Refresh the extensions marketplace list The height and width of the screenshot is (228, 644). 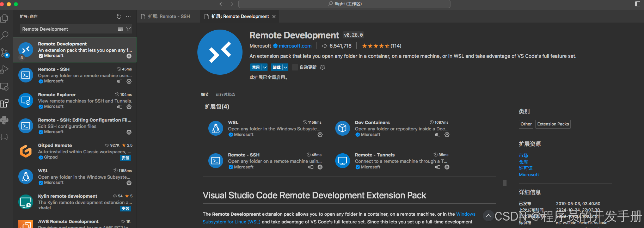tap(119, 17)
